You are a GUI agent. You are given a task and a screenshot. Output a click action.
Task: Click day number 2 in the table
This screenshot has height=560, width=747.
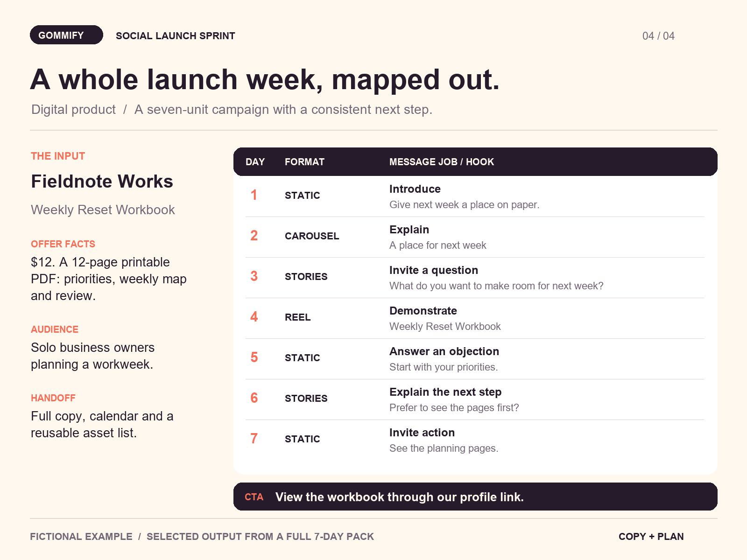(254, 236)
